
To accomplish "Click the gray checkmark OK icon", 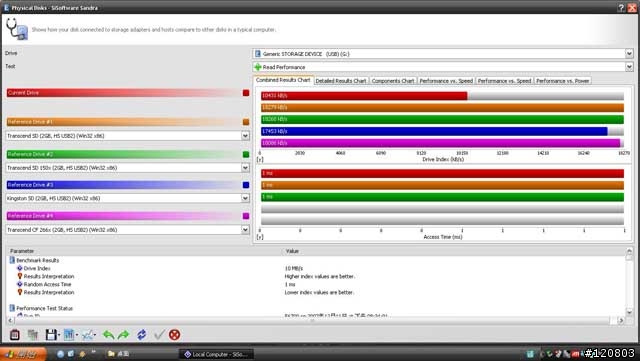I will pos(159,335).
